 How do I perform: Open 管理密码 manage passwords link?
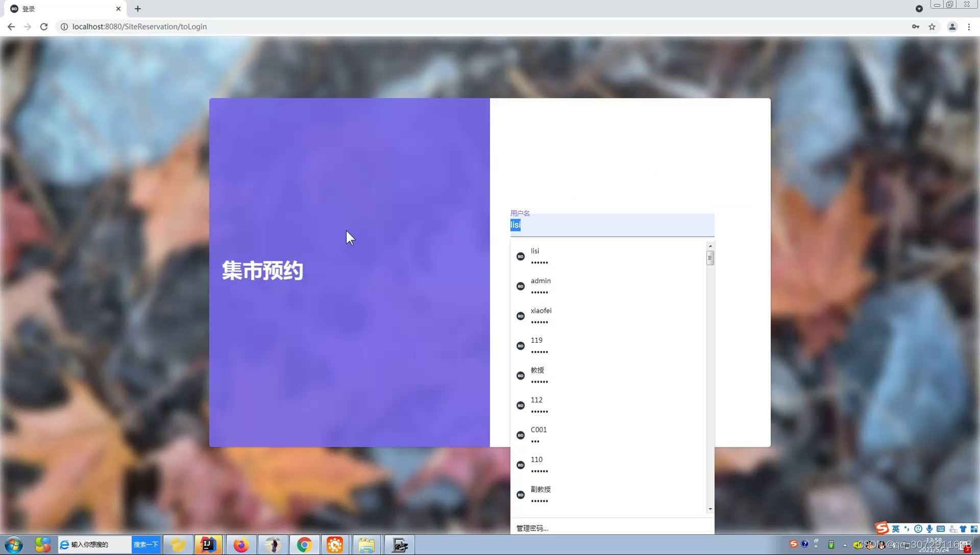click(532, 528)
